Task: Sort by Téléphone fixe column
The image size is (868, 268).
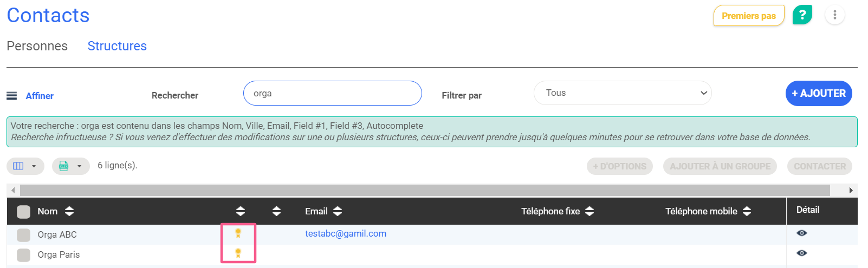Action: coord(590,211)
